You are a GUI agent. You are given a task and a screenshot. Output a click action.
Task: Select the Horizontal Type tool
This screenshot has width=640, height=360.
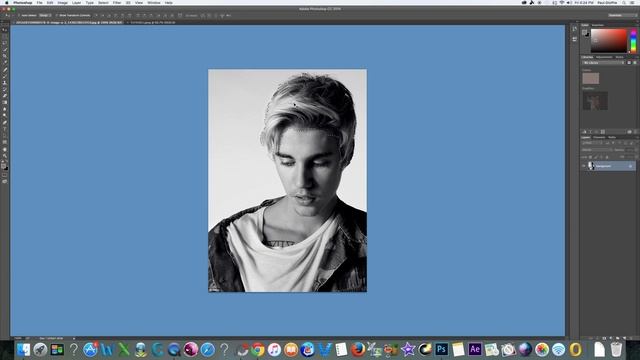pos(5,129)
